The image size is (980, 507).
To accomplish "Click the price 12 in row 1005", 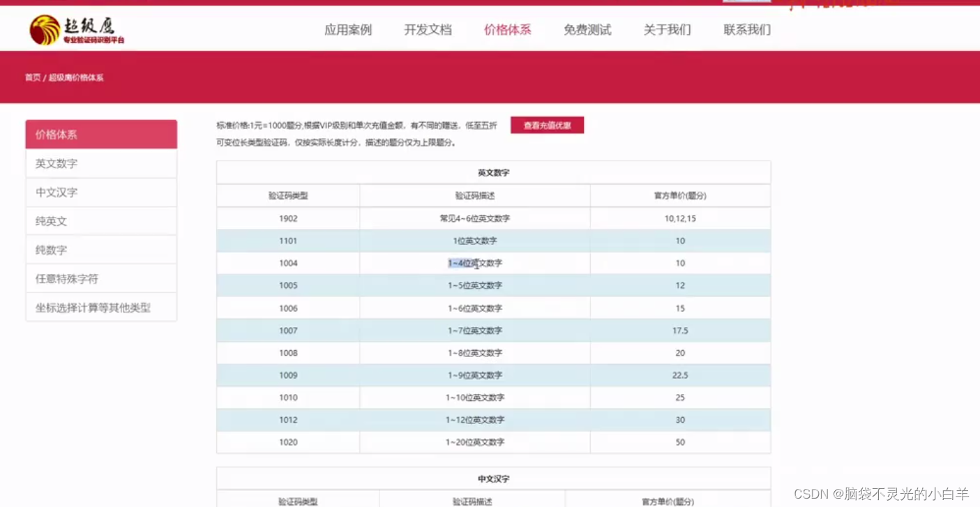I will 680,285.
